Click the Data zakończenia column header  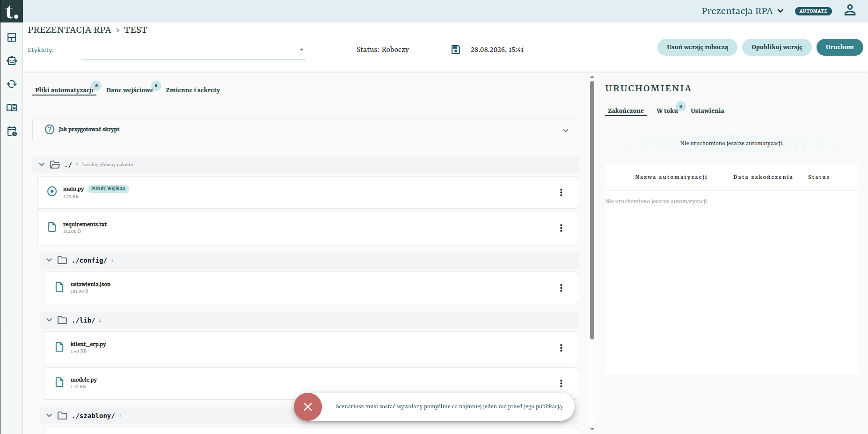tap(763, 177)
